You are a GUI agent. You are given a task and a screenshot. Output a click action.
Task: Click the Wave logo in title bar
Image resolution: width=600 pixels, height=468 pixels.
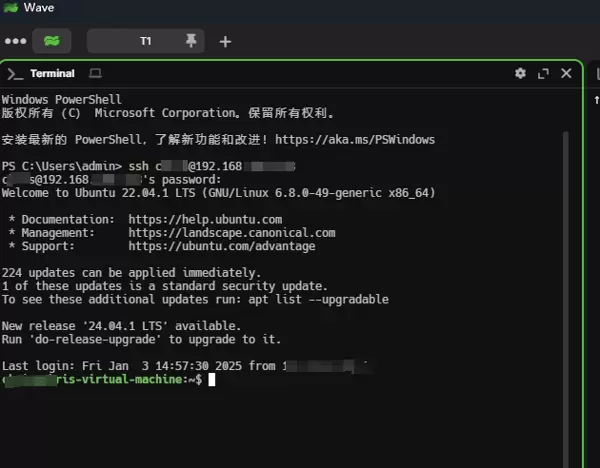click(11, 8)
